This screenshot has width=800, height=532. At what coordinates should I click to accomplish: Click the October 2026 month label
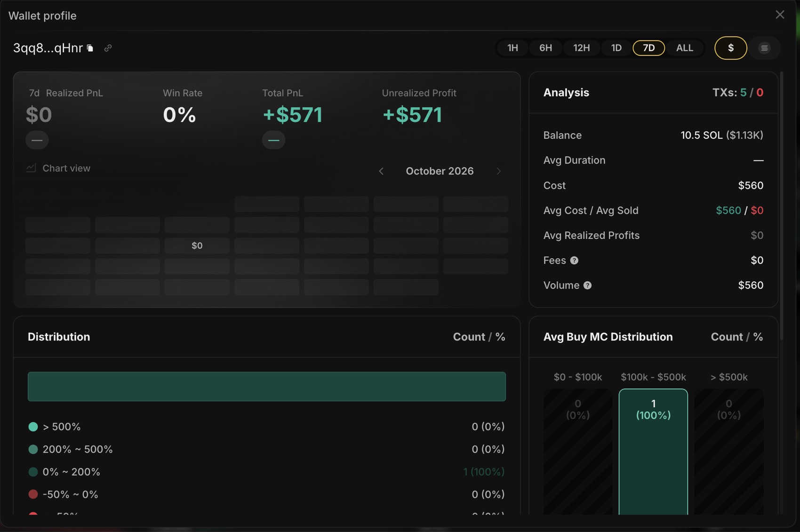pyautogui.click(x=440, y=171)
